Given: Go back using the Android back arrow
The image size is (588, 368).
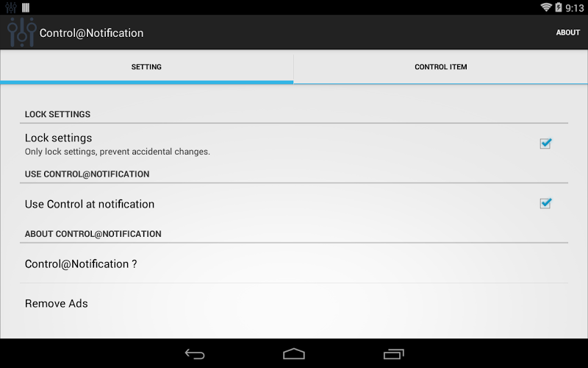Looking at the screenshot, I should (195, 354).
